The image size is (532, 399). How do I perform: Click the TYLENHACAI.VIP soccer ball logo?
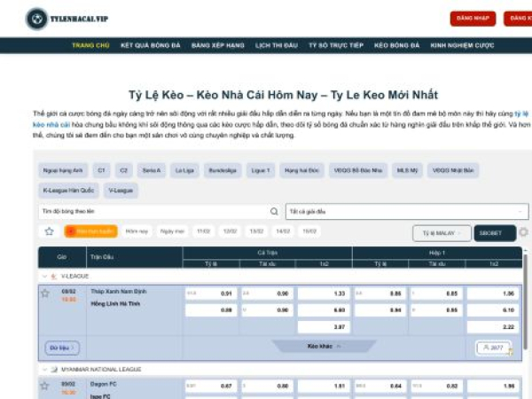click(x=37, y=19)
